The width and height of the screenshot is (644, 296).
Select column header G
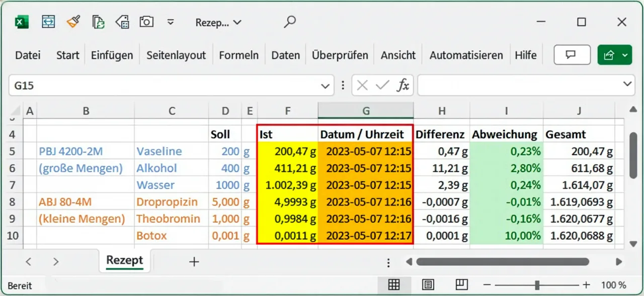pos(366,111)
